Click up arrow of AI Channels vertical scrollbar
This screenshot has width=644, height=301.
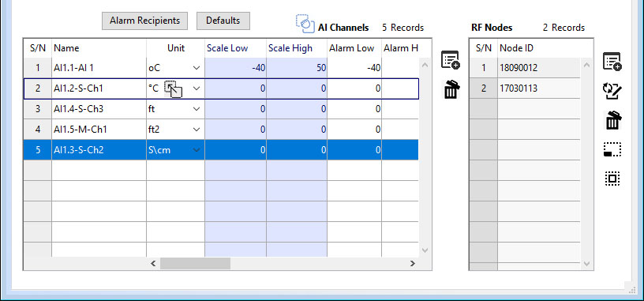[x=425, y=65]
